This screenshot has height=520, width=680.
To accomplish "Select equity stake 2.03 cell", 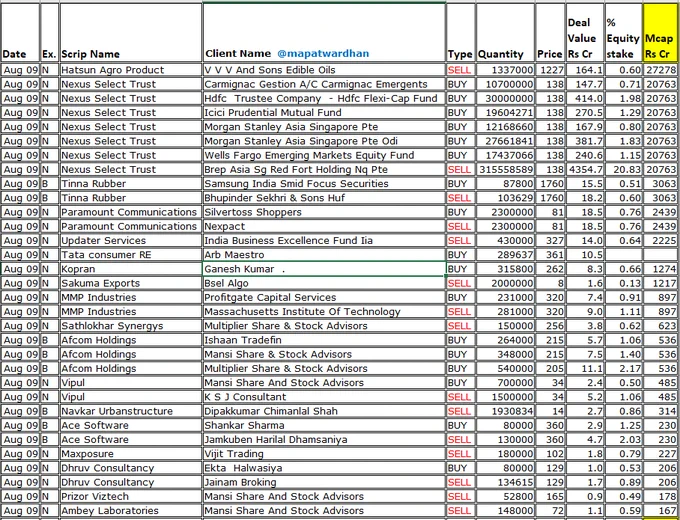I will (x=624, y=440).
